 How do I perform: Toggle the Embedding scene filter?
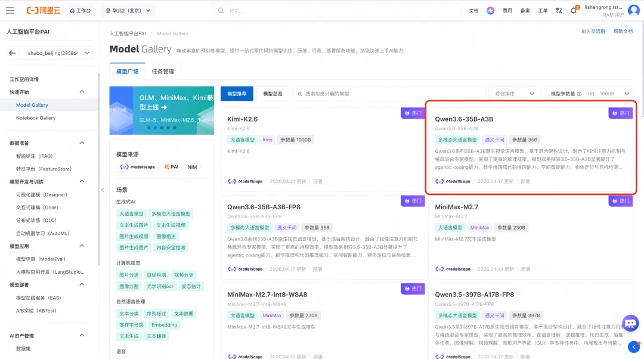tap(165, 325)
